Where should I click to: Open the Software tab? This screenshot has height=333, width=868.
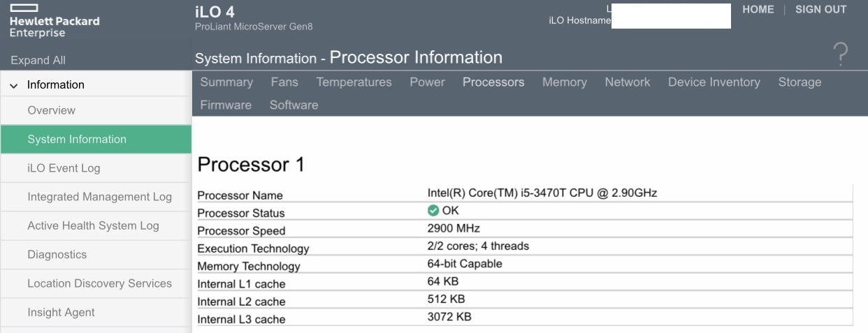coord(294,105)
